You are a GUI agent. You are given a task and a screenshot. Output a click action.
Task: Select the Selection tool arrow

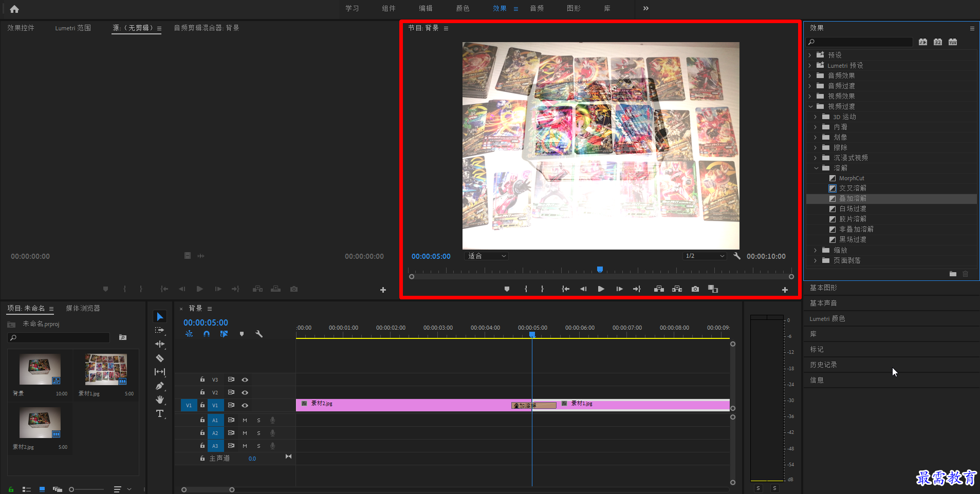(x=160, y=316)
